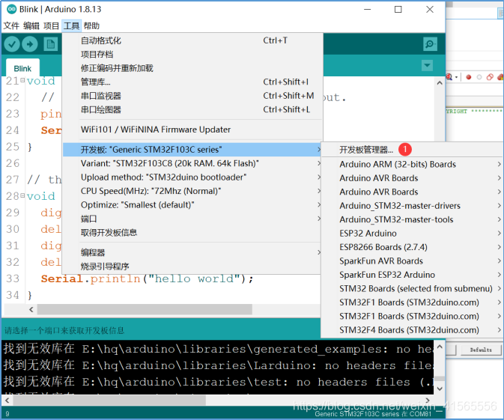The width and height of the screenshot is (504, 420).
Task: Click the New sketch toolbar icon
Action: 50,44
